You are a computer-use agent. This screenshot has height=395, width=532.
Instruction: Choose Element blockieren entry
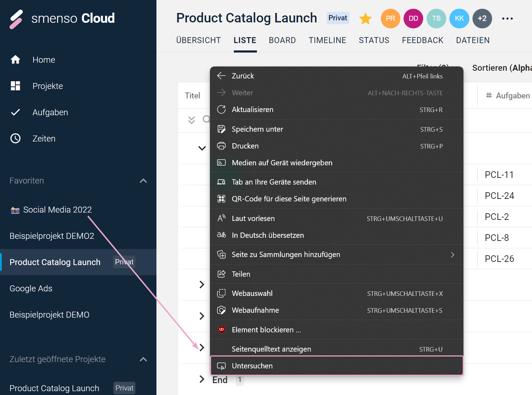(x=337, y=330)
